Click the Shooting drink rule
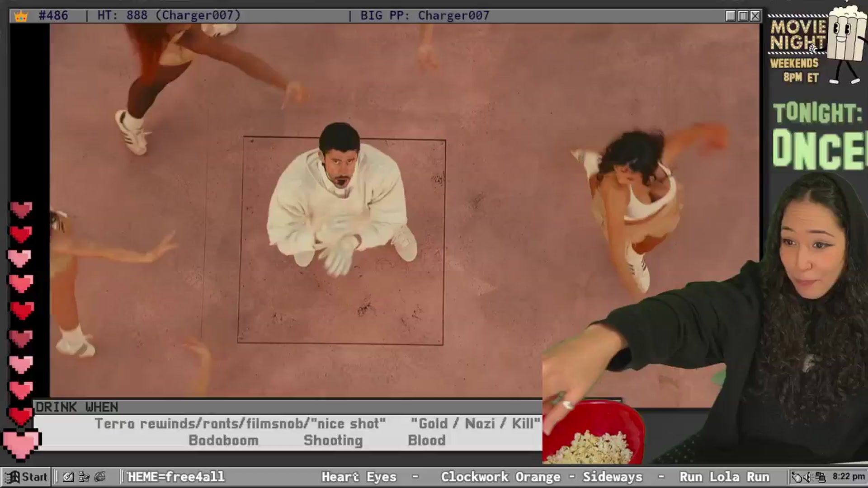Viewport: 868px width, 488px height. point(333,441)
